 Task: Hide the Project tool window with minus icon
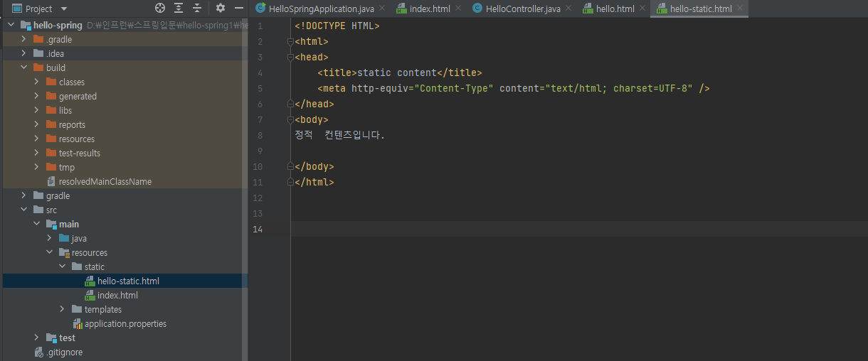pyautogui.click(x=239, y=9)
